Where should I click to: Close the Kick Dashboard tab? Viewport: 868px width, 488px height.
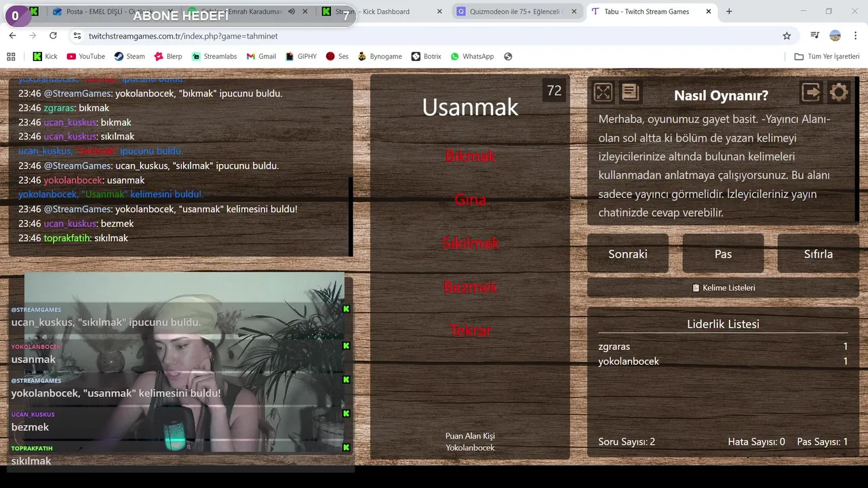(x=439, y=12)
